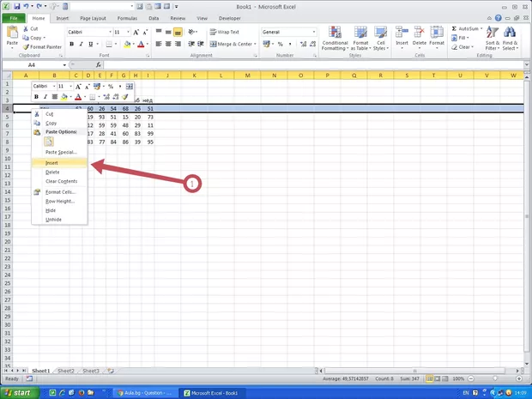Image resolution: width=532 pixels, height=399 pixels.
Task: Click the AutoSum sigma icon
Action: point(454,29)
